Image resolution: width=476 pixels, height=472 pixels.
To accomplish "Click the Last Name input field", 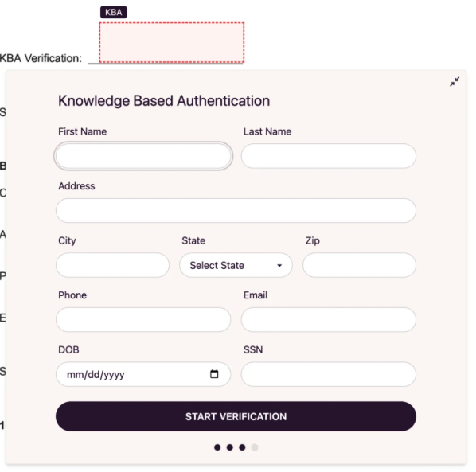I will (329, 156).
